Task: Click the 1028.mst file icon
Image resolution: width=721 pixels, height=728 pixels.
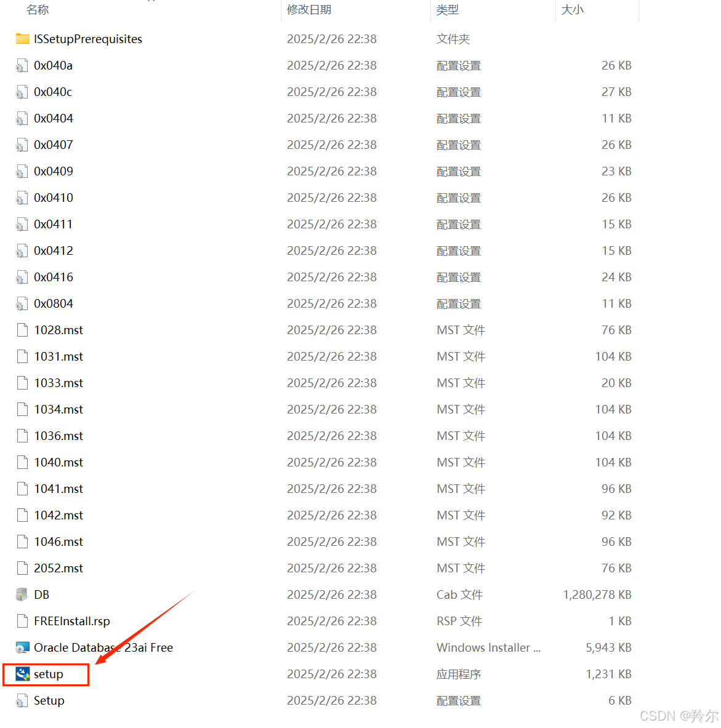Action: coord(22,330)
